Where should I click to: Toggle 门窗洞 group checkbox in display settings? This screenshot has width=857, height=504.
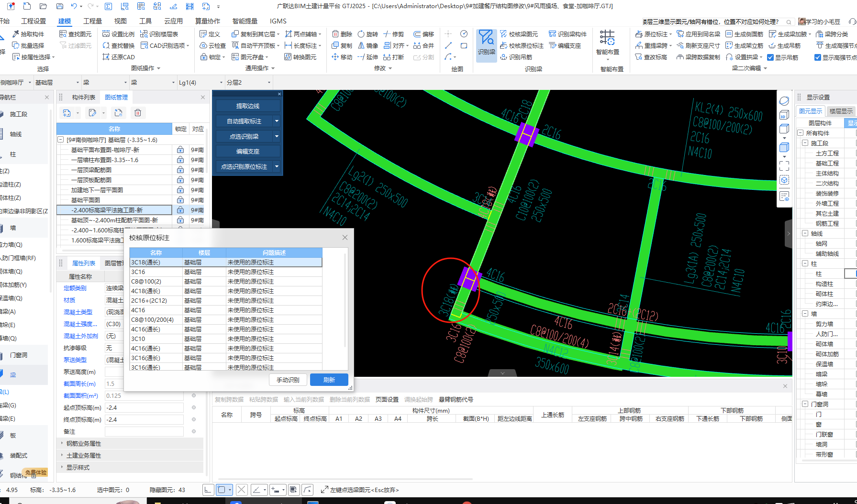point(805,404)
